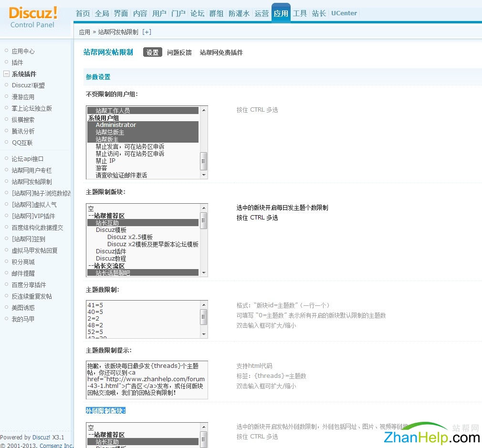Open the 站帮网免费插件 tab
Screen dimensions: 482x448
pos(221,52)
